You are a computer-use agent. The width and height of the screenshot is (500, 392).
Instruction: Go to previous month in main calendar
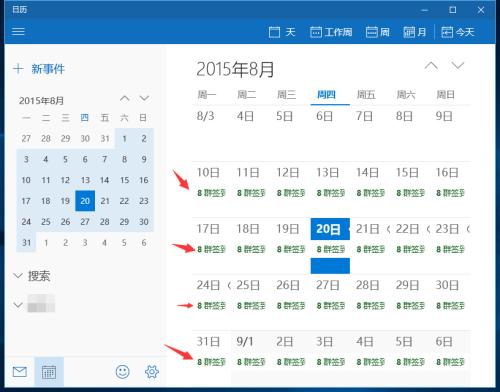pos(431,66)
